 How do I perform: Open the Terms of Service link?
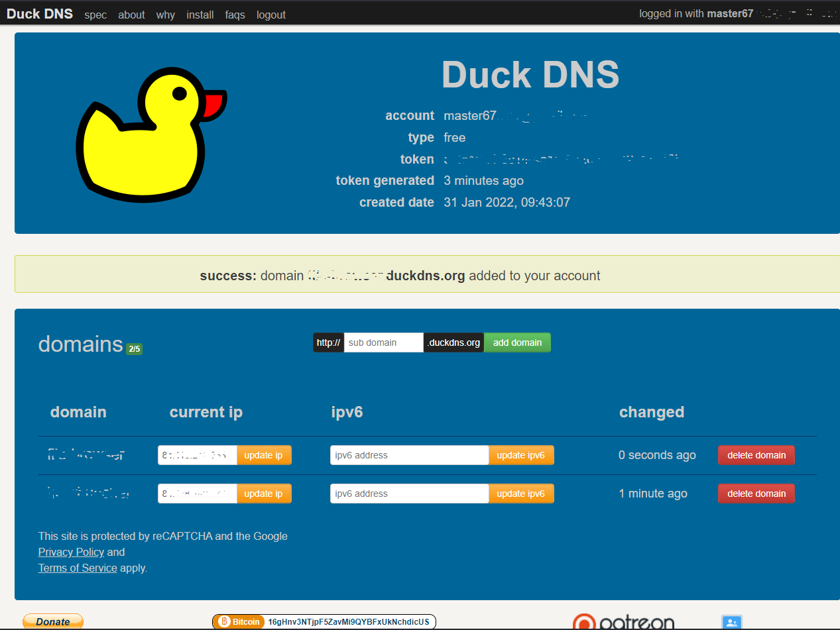tap(78, 568)
